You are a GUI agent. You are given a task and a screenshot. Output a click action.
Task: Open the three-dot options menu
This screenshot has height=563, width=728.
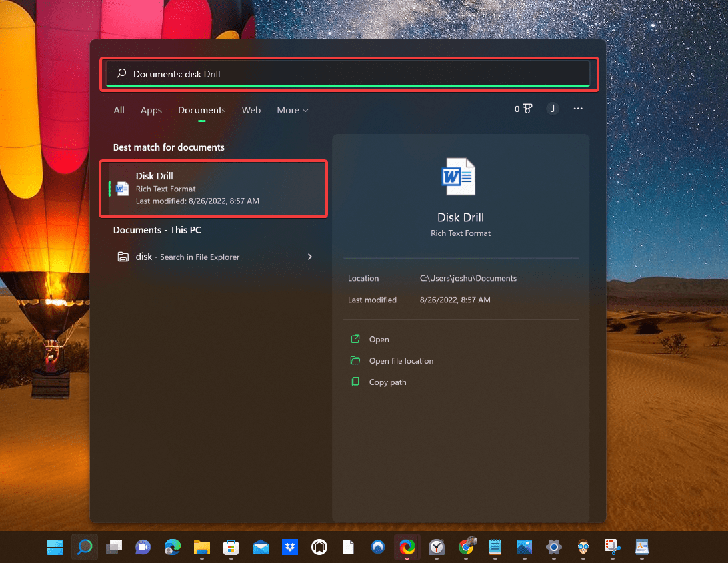tap(578, 109)
